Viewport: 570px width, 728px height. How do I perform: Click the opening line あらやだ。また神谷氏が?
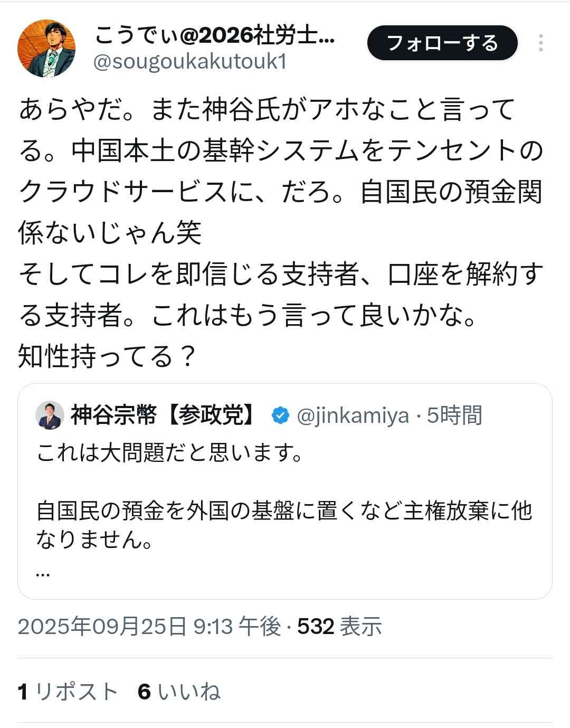[267, 110]
